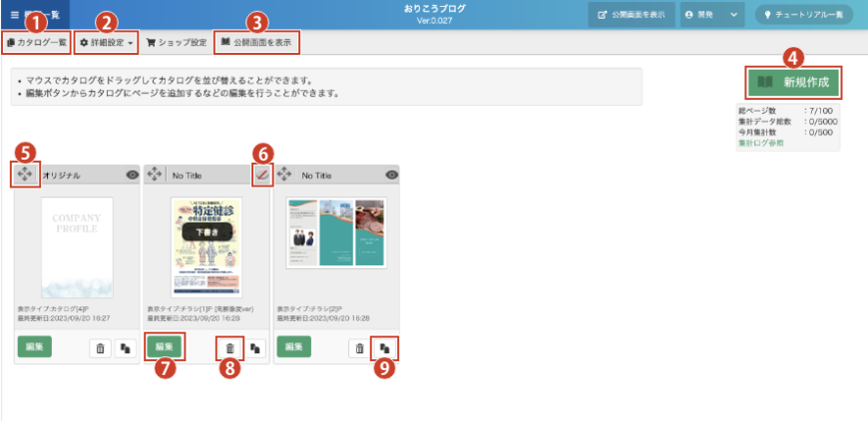868x421 pixels.
Task: Toggle visibility eye on the オリジナル catalog
Action: pyautogui.click(x=133, y=175)
